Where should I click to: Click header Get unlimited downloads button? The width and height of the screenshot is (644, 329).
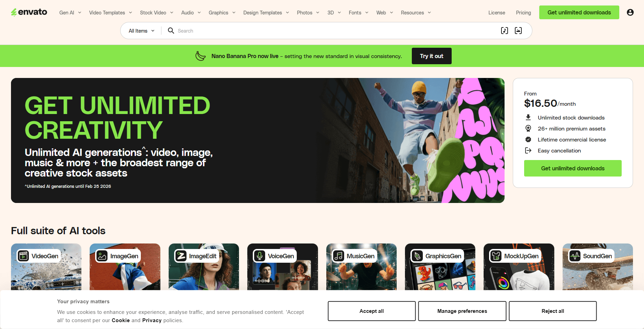pos(579,12)
